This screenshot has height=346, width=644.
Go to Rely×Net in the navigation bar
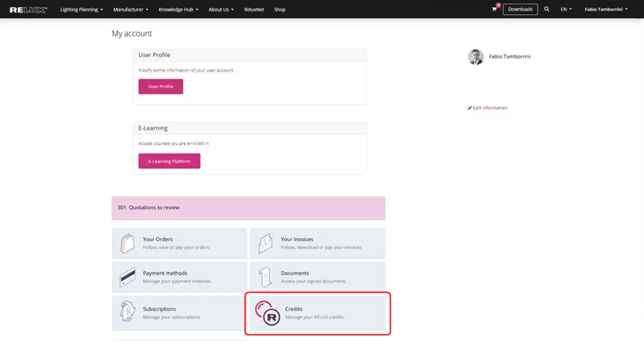point(254,9)
